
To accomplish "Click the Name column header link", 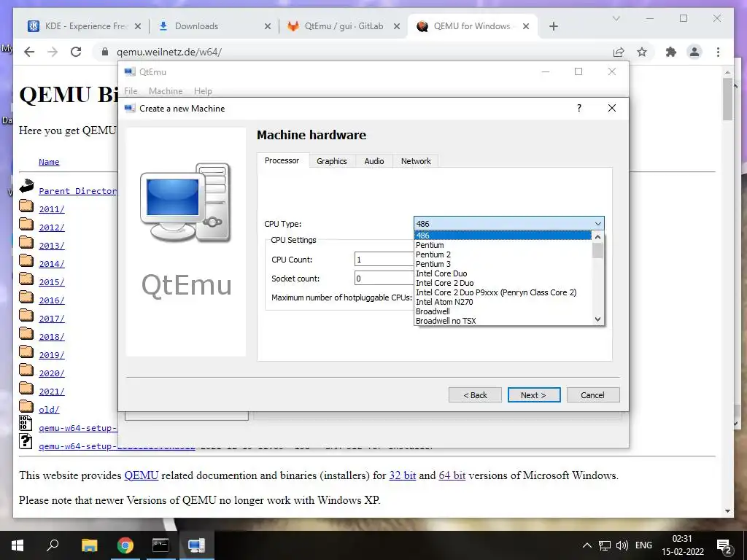I will pos(49,162).
